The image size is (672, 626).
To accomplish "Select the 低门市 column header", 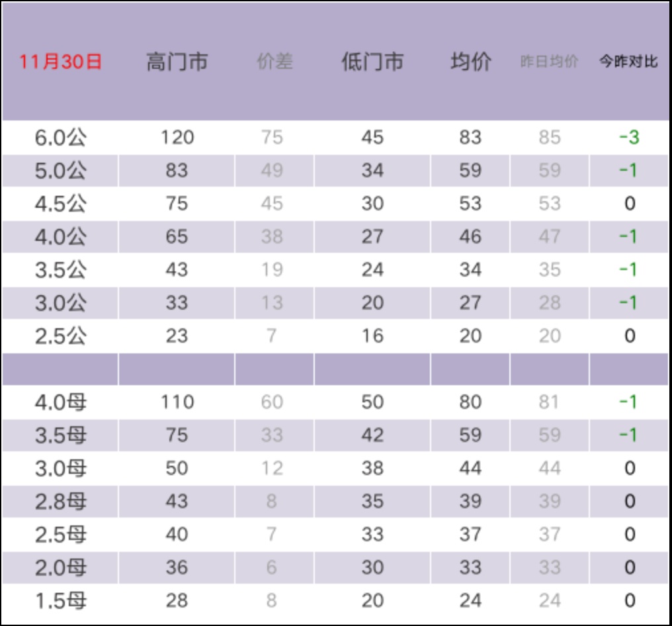I will point(372,62).
